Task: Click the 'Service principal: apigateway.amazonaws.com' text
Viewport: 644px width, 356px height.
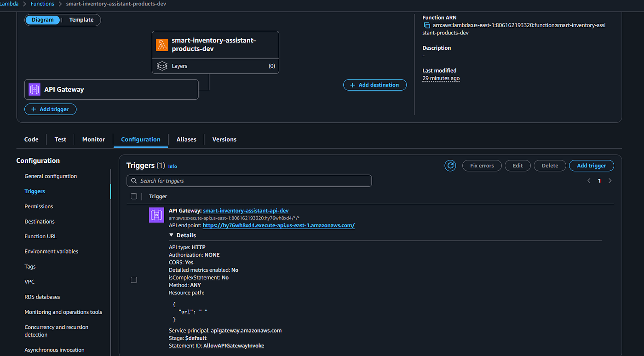Action: pos(225,330)
